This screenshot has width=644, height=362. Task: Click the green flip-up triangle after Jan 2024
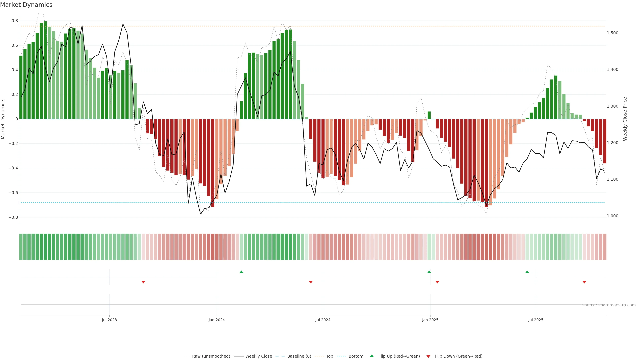241,272
